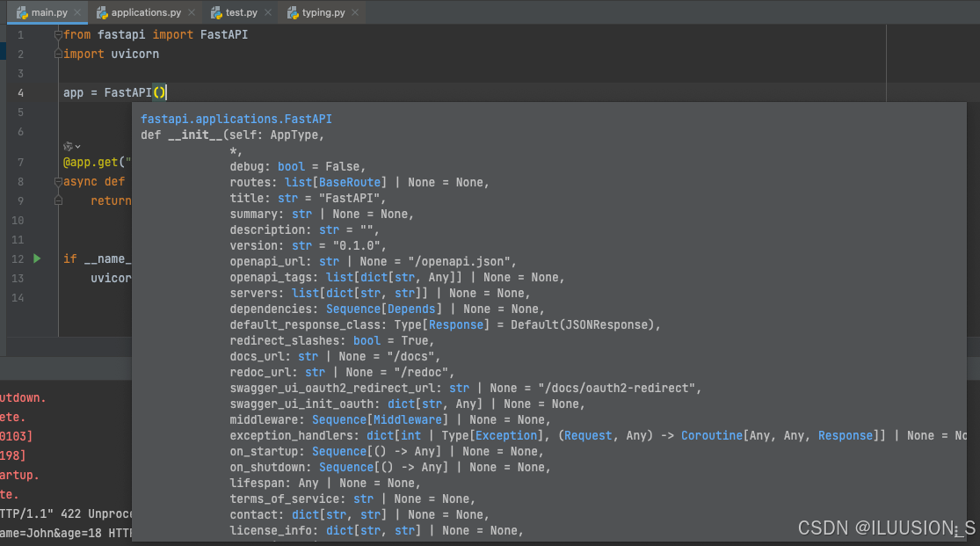Click the fold end marker on line 9
The height and width of the screenshot is (546, 980).
pos(58,200)
